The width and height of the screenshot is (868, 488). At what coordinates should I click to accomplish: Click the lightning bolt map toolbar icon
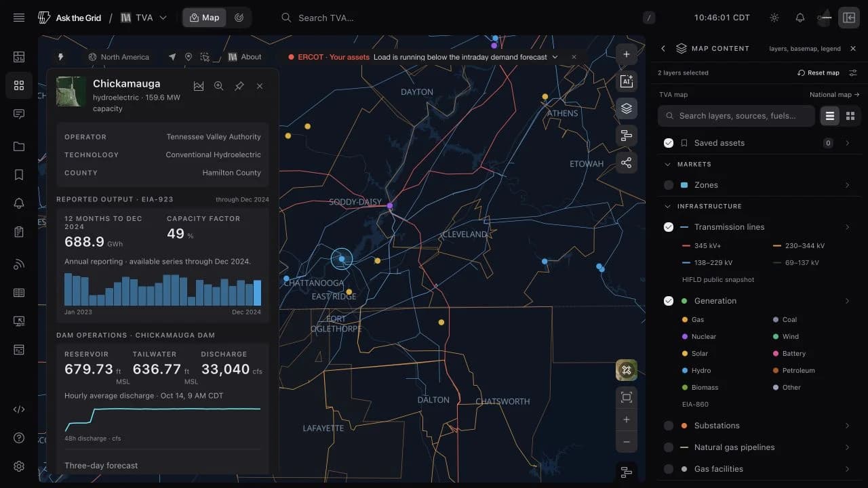(x=61, y=57)
